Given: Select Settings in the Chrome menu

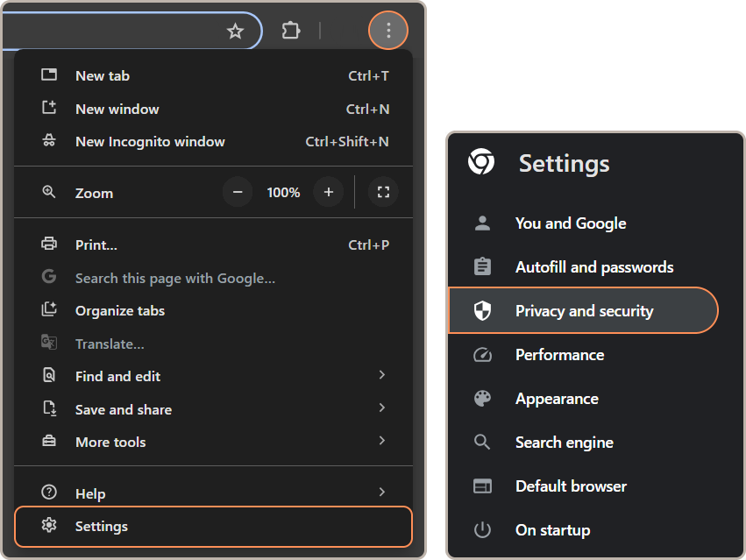Looking at the screenshot, I should 102,527.
